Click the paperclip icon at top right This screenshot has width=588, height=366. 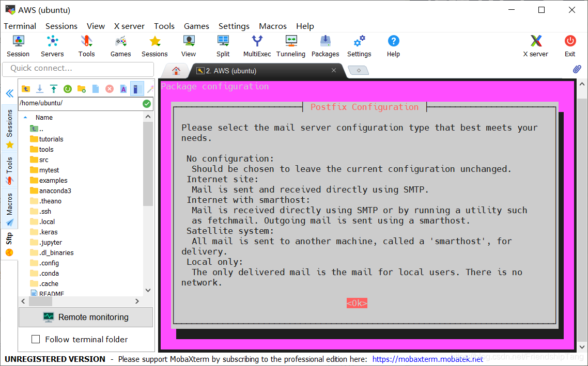point(577,69)
